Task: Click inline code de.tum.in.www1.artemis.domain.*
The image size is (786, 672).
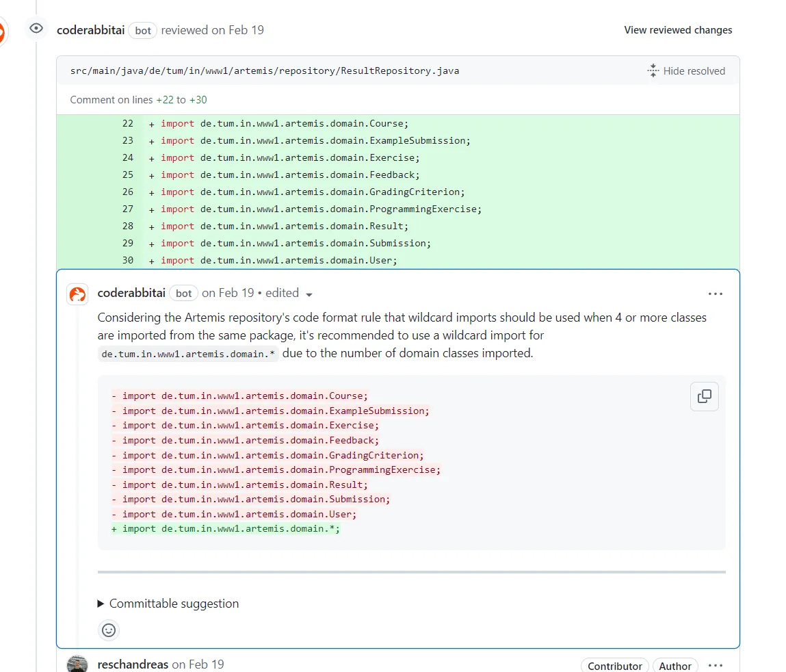Action: coord(188,354)
